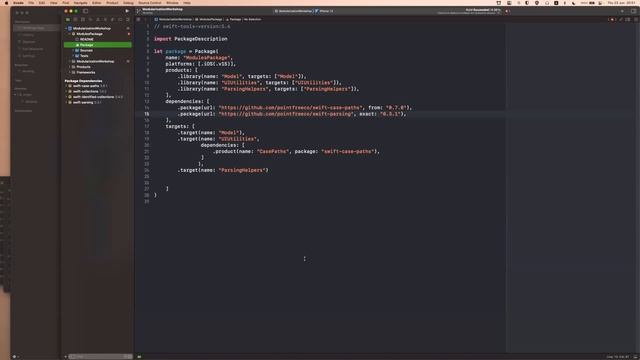The height and width of the screenshot is (360, 640).
Task: Open the Breakpoint navigator icon
Action: [x=120, y=19]
